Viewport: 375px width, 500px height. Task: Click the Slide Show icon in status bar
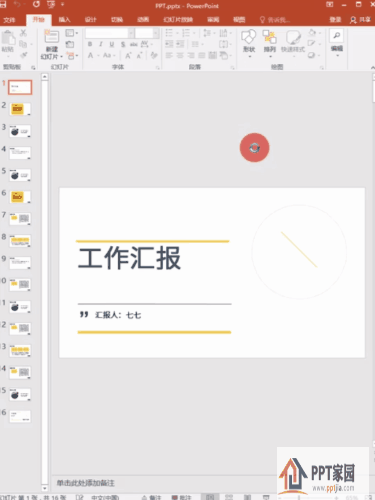(266, 497)
